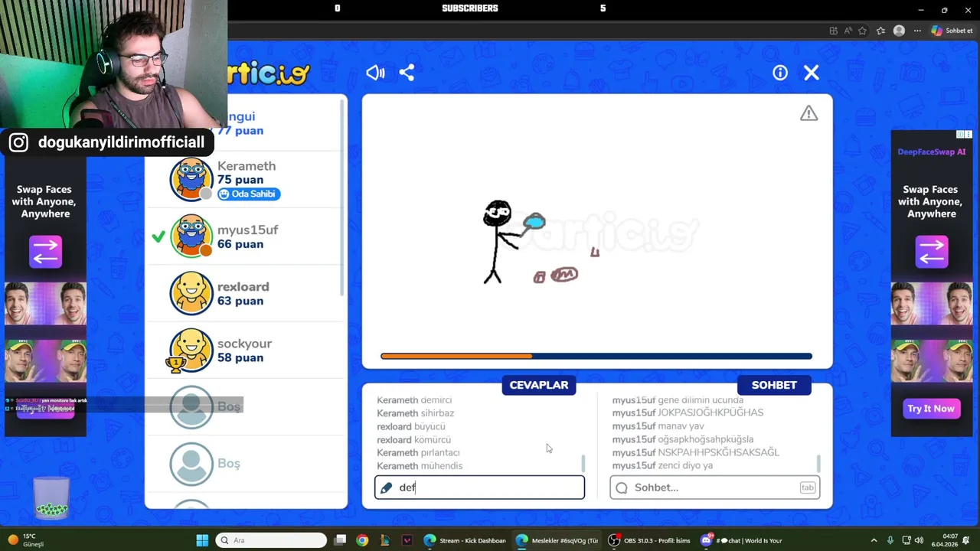Open Copilot Sohbet et button in Edge
Viewport: 980px width, 551px height.
tap(952, 31)
